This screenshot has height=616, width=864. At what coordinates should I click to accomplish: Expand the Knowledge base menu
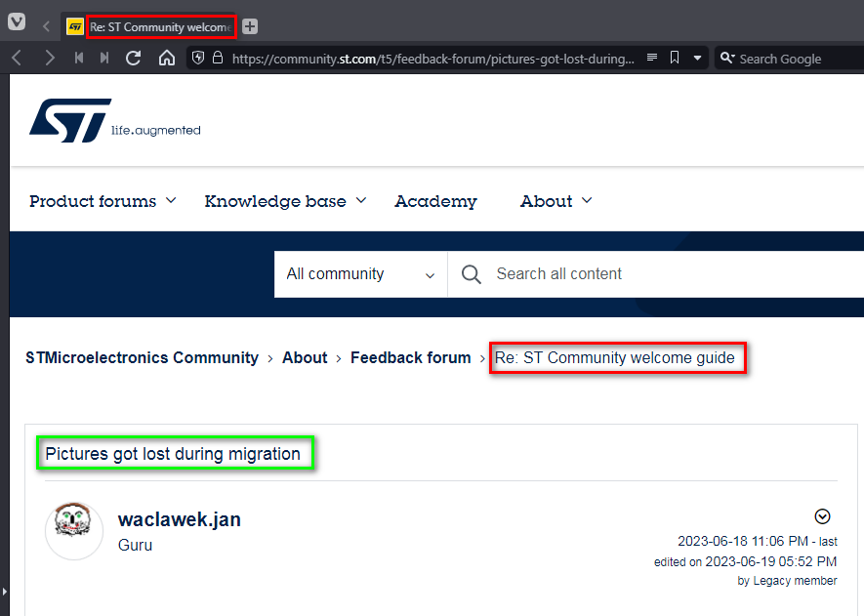point(285,201)
